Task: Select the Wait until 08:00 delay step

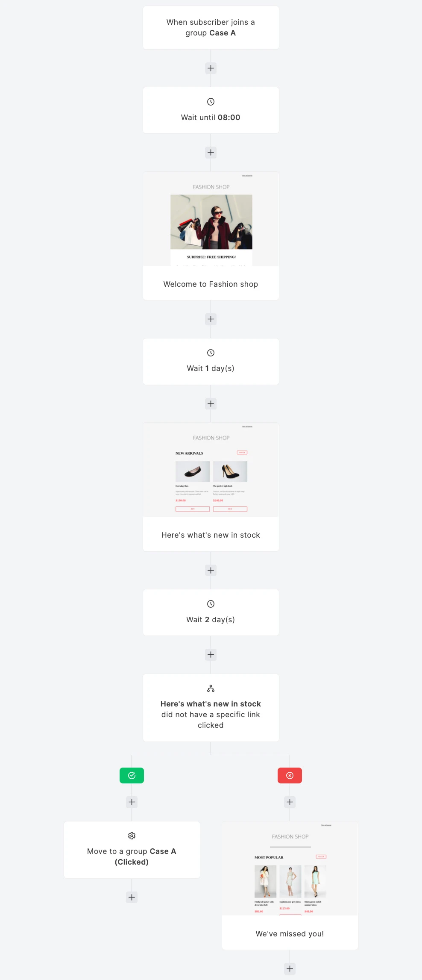Action: coord(211,110)
